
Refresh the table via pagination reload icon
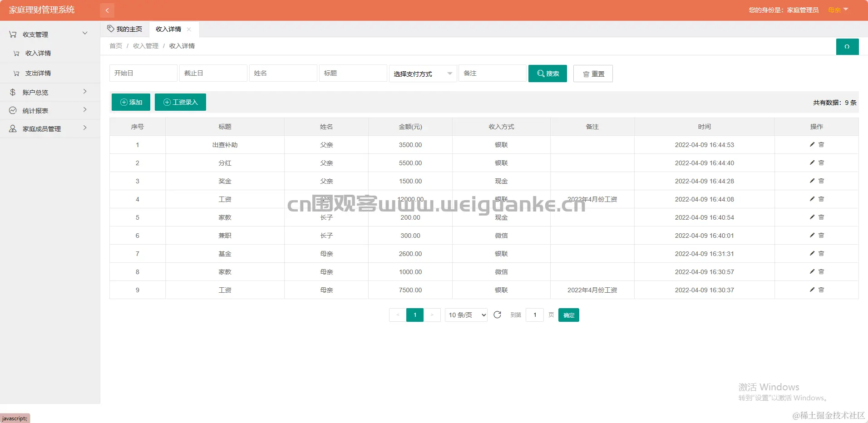497,315
